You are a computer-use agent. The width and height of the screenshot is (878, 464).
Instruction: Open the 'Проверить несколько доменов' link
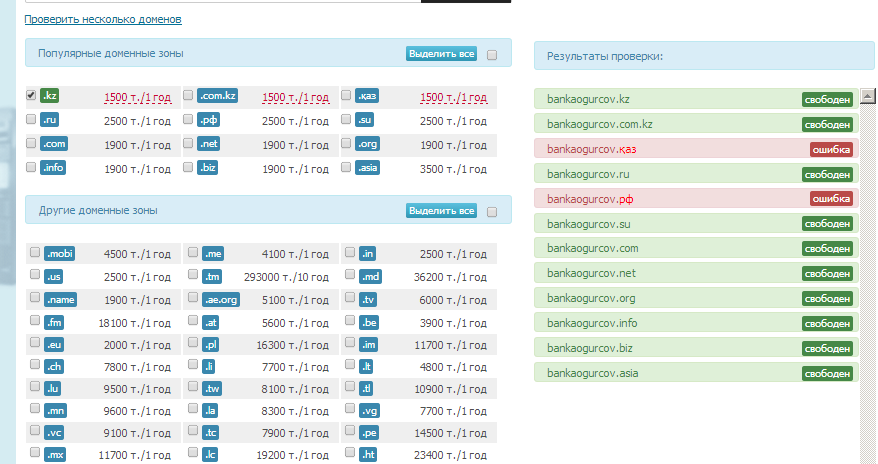click(x=103, y=19)
